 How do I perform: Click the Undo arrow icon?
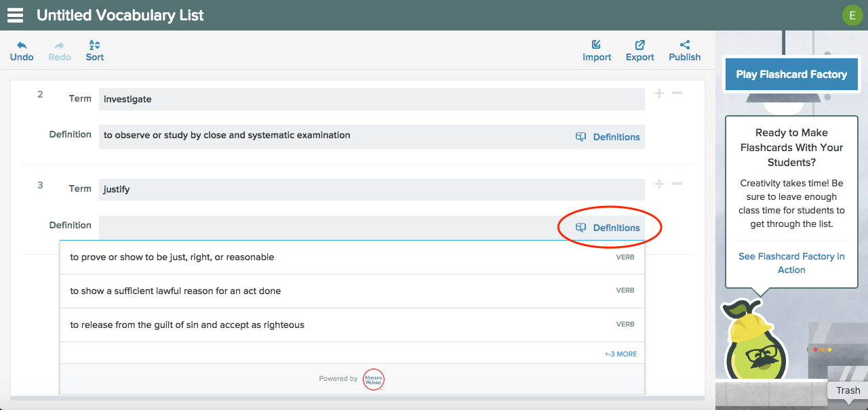tap(22, 45)
